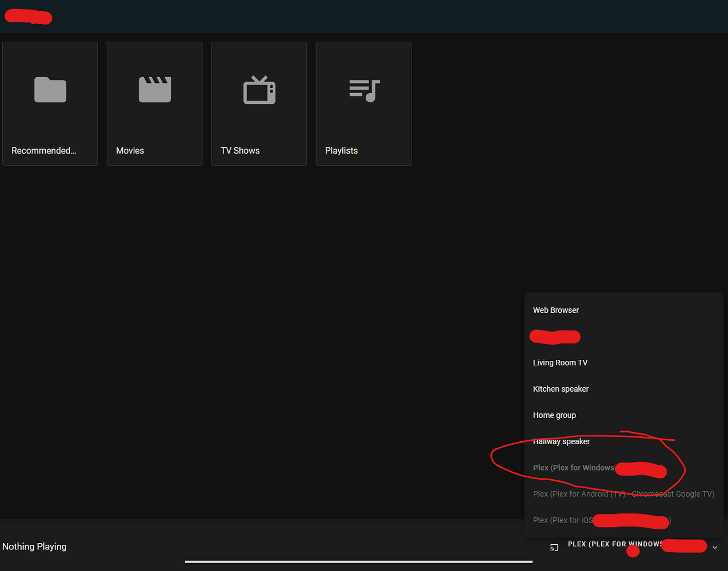Open the Recommended library card

[x=50, y=103]
